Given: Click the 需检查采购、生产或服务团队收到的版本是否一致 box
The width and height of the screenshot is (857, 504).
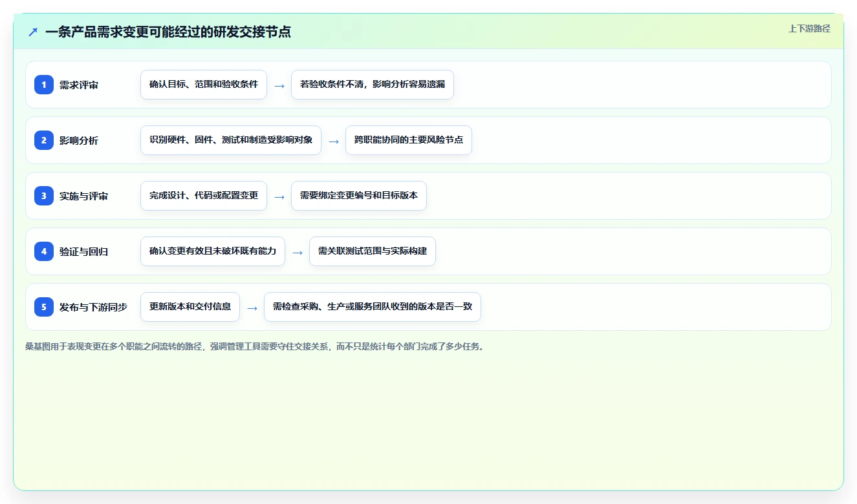Looking at the screenshot, I should [373, 307].
